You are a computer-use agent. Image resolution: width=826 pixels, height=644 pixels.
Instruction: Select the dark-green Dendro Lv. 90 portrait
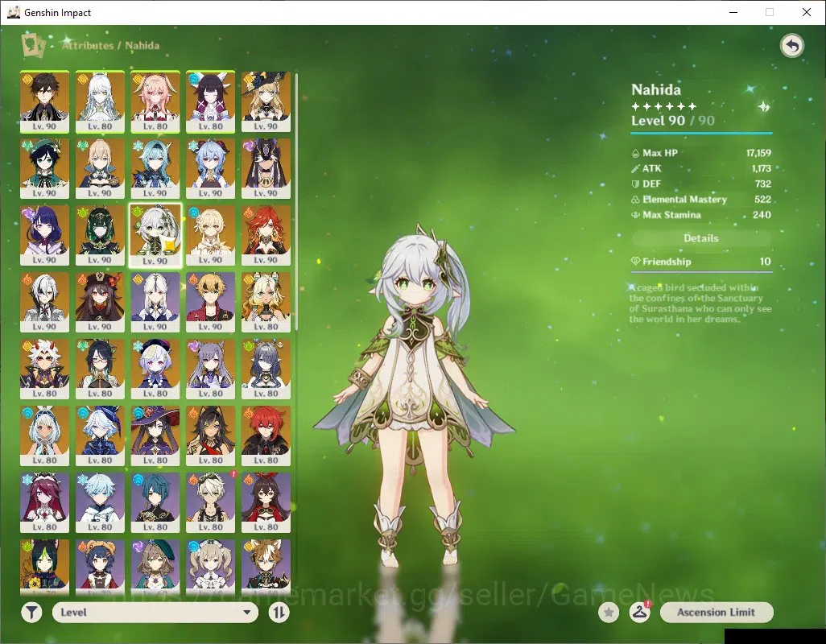click(100, 235)
